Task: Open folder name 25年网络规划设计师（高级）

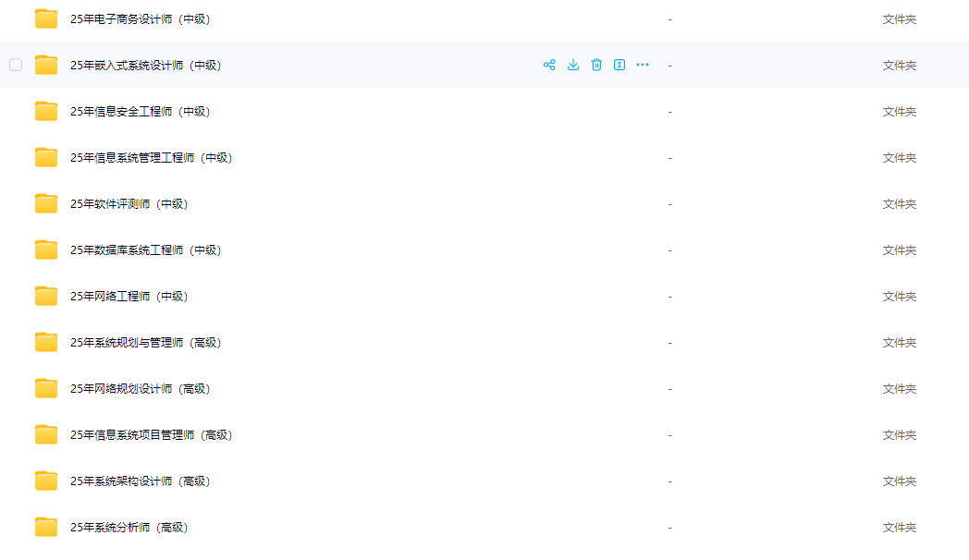Action: click(x=141, y=389)
